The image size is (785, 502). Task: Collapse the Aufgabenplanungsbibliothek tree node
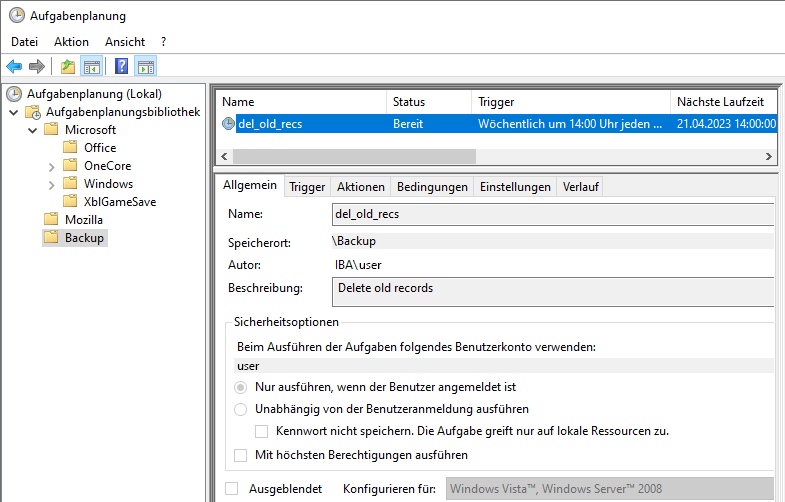point(14,113)
